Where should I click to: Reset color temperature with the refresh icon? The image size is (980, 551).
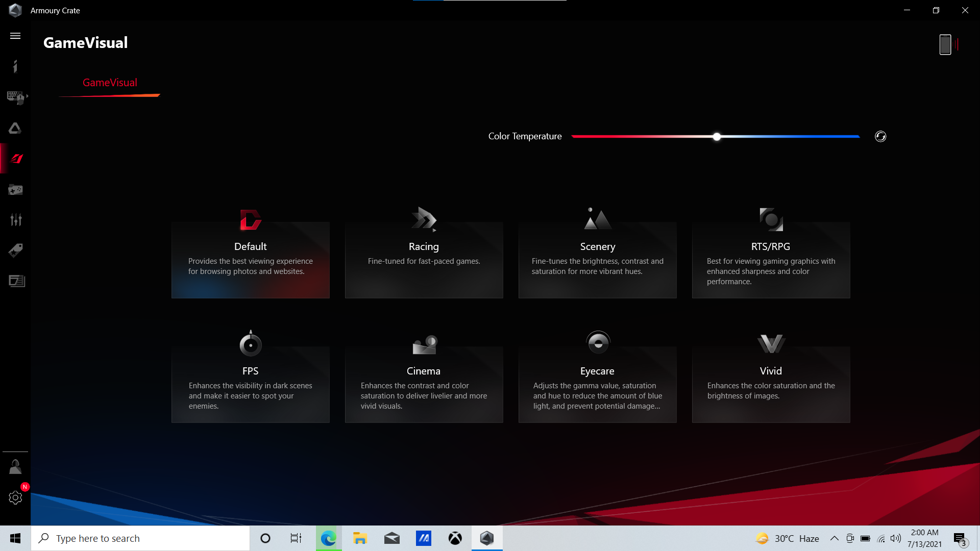[880, 136]
